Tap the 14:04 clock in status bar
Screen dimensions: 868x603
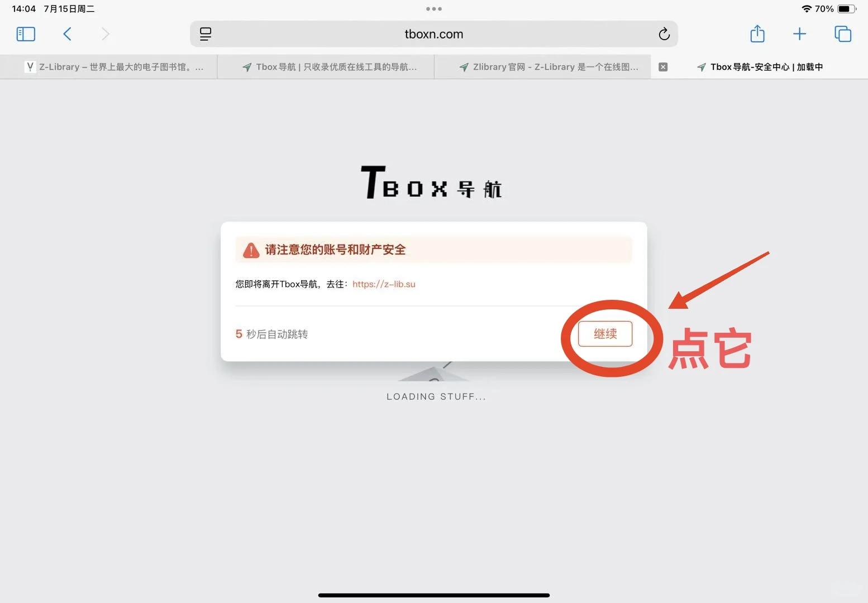[23, 9]
